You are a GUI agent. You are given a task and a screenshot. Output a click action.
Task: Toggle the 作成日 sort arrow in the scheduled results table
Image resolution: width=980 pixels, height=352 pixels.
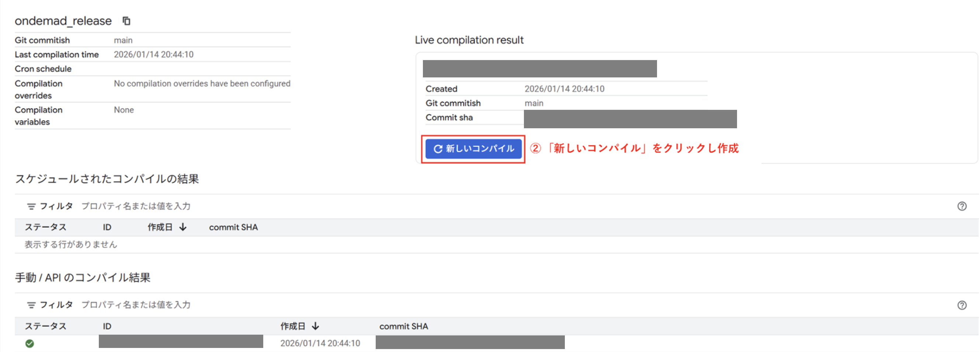[x=183, y=227]
